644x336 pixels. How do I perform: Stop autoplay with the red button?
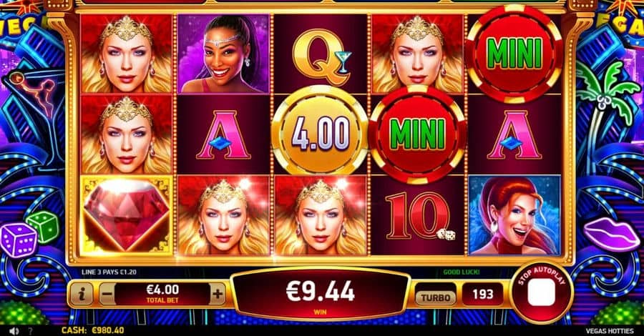(541, 293)
